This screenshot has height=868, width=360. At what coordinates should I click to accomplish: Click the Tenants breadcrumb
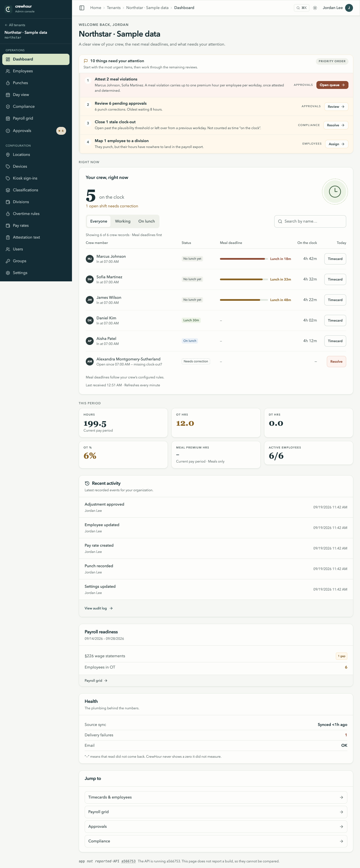114,8
